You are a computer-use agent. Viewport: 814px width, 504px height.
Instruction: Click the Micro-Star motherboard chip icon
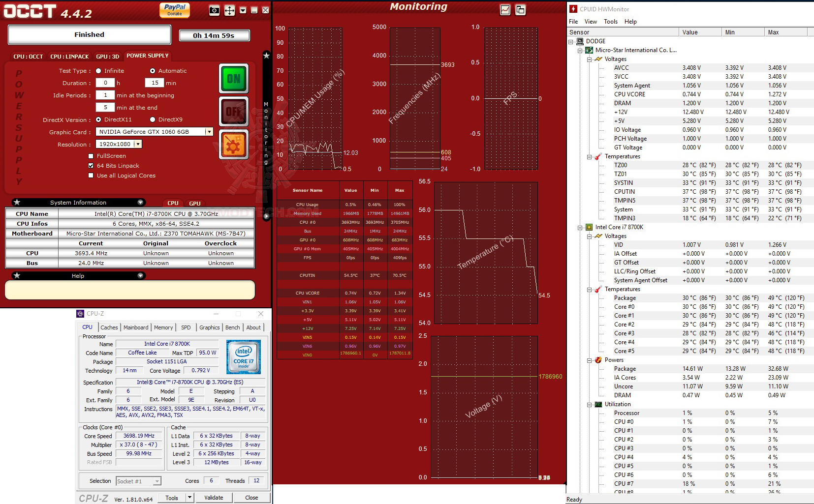pos(589,50)
